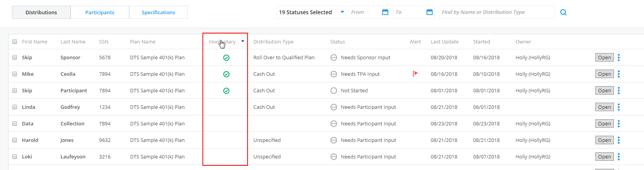Viewport: 644px width, 170px height.
Task: Click status icon beside Needs TPA Input
Action: (334, 74)
